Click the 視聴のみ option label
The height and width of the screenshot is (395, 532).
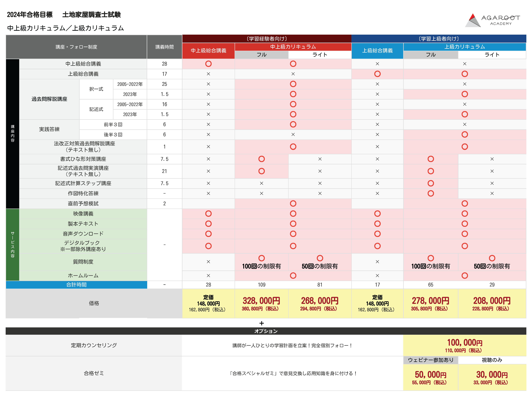pyautogui.click(x=492, y=360)
